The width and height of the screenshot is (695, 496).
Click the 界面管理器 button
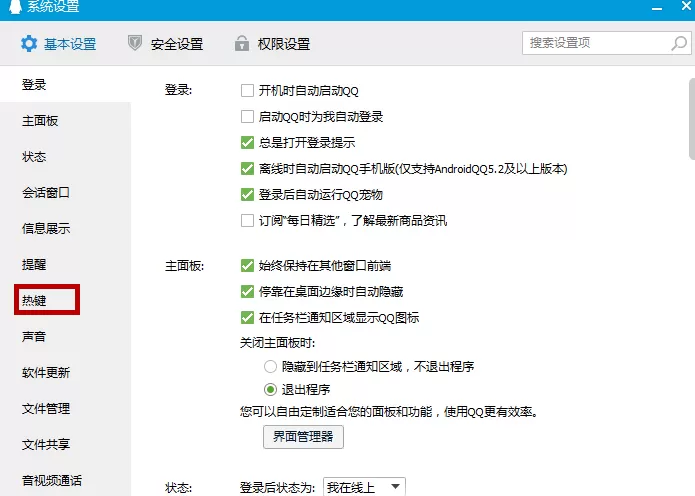pos(303,437)
